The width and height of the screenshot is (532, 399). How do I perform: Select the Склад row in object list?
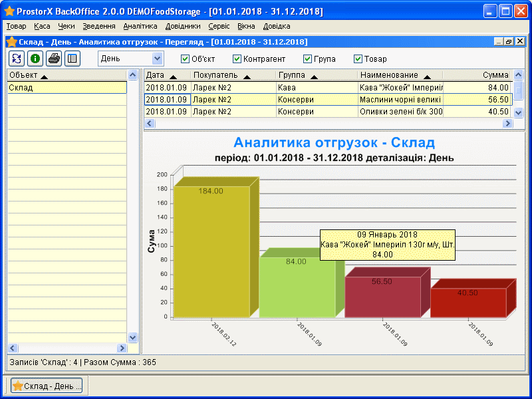(x=66, y=88)
